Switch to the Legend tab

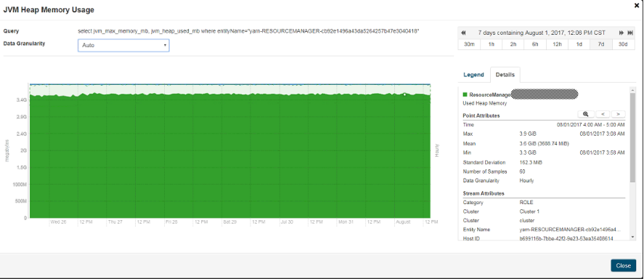click(x=473, y=75)
